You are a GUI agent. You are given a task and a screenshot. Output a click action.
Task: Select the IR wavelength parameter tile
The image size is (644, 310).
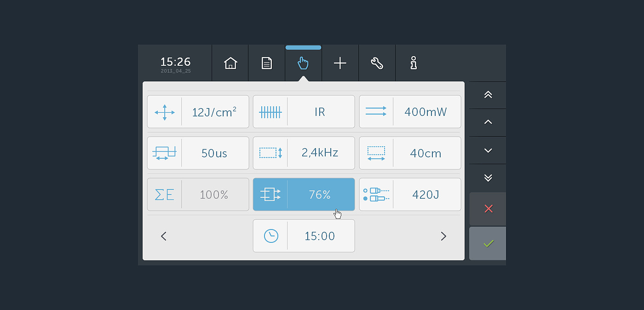pyautogui.click(x=304, y=112)
